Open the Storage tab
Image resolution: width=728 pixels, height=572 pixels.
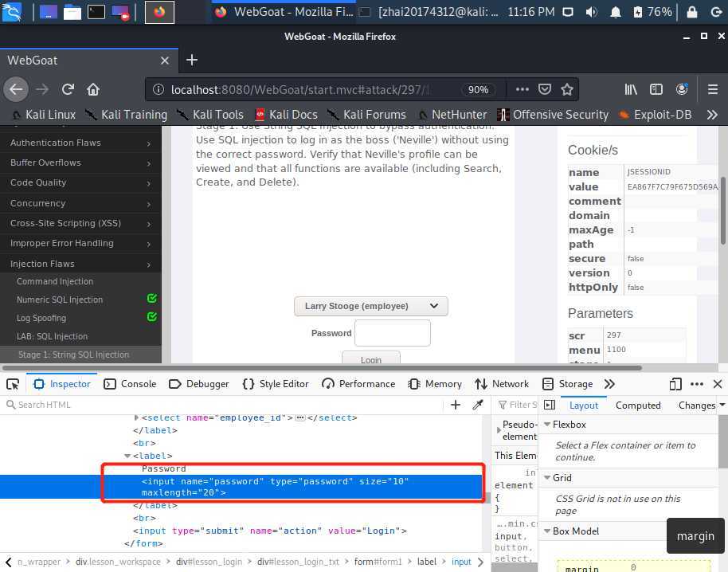pyautogui.click(x=568, y=384)
